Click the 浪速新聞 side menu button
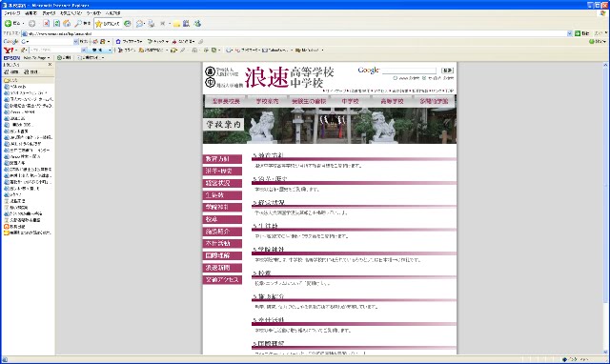This screenshot has width=610, height=364. [x=222, y=268]
